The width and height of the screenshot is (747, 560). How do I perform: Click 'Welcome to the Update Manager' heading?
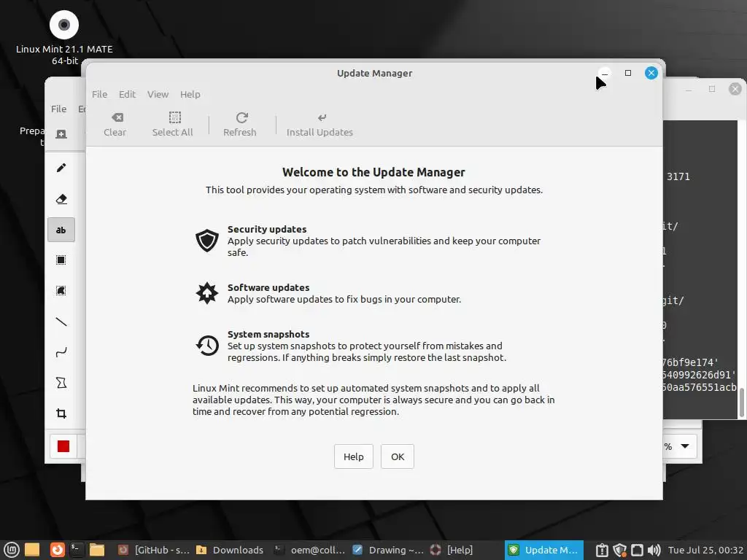pyautogui.click(x=373, y=172)
